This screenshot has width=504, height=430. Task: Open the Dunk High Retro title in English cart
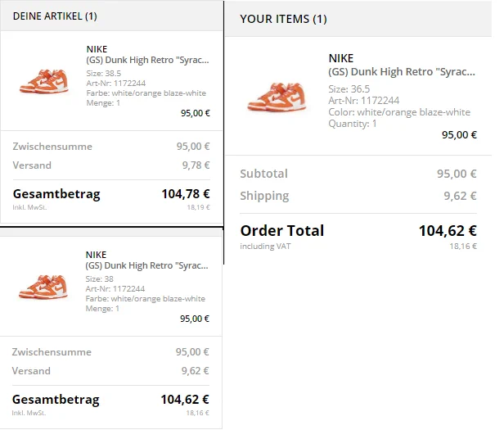click(x=402, y=72)
